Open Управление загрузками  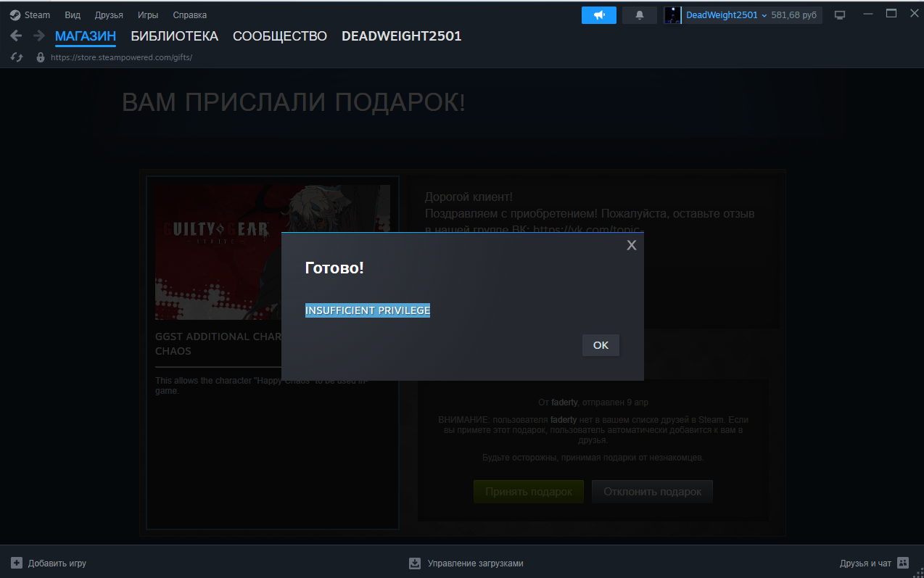point(475,563)
